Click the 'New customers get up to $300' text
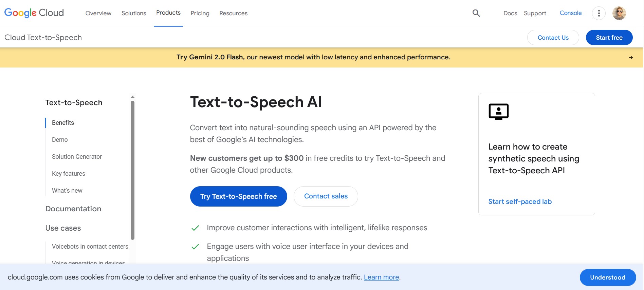The width and height of the screenshot is (644, 290). click(247, 158)
